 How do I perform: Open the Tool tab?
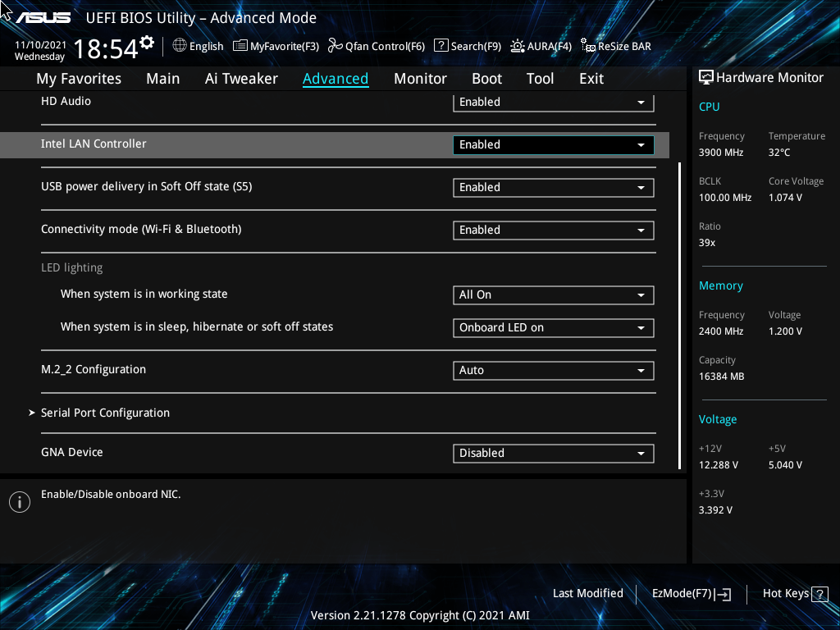coord(540,79)
